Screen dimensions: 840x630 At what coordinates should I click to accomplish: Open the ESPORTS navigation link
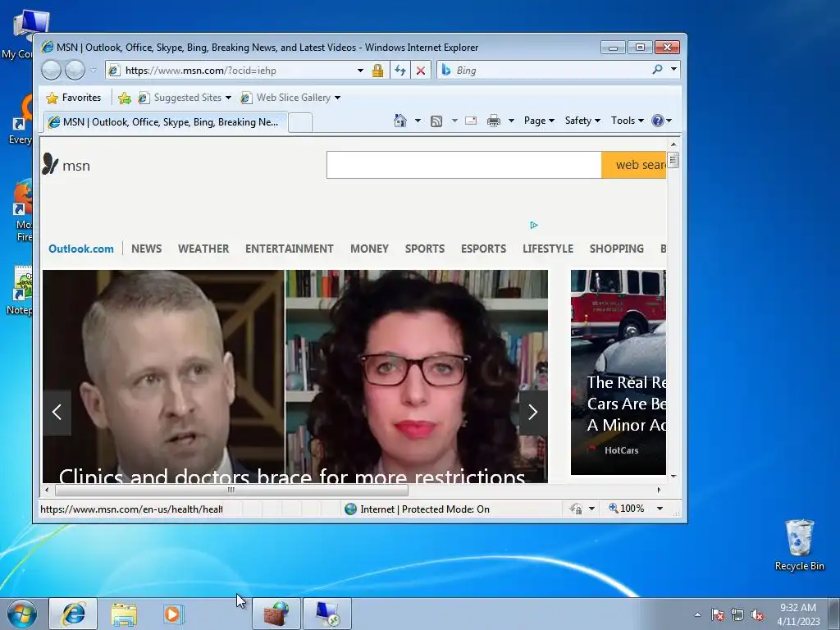[x=483, y=249]
